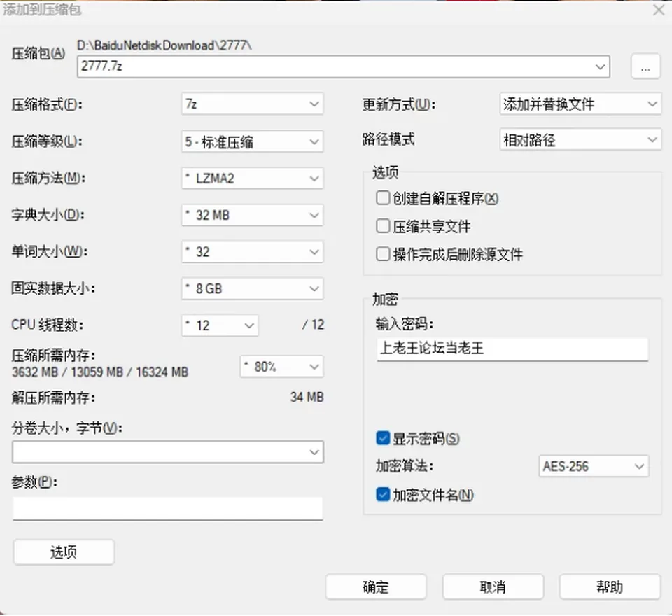Screen dimensions: 672x616
Task: Open archive browse button with ellipsis
Action: click(x=645, y=67)
